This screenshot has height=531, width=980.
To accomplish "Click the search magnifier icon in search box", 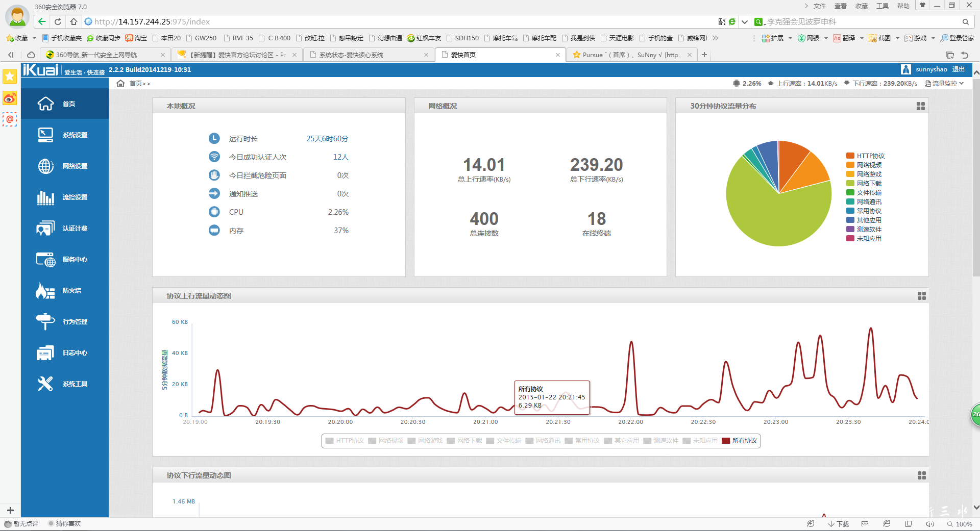I will [966, 21].
